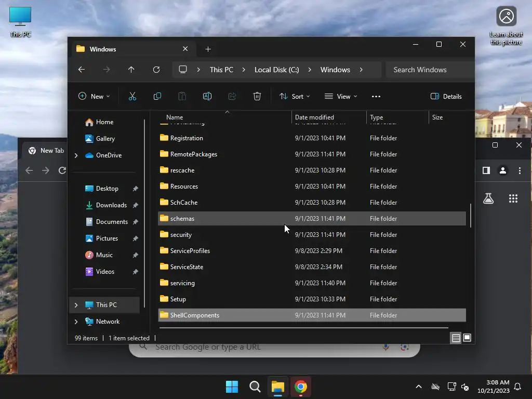Screen dimensions: 532x399
Task: Click the Paste clipboard icon
Action: click(182, 96)
